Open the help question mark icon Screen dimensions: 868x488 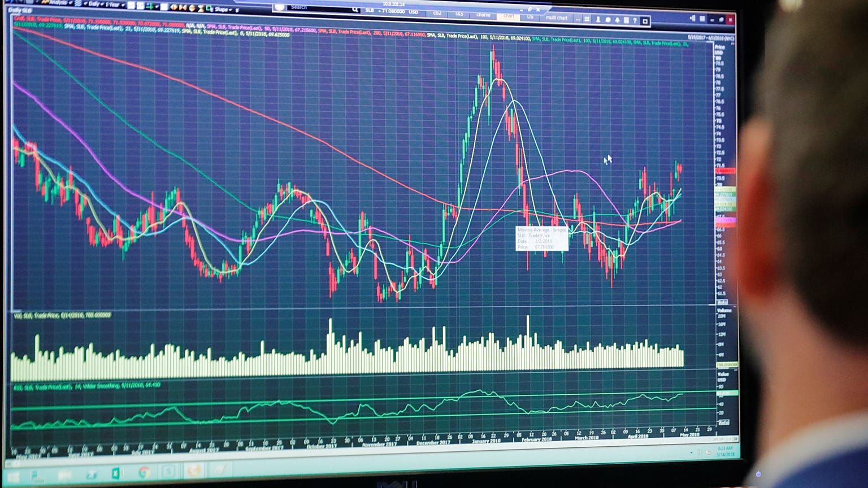635,21
